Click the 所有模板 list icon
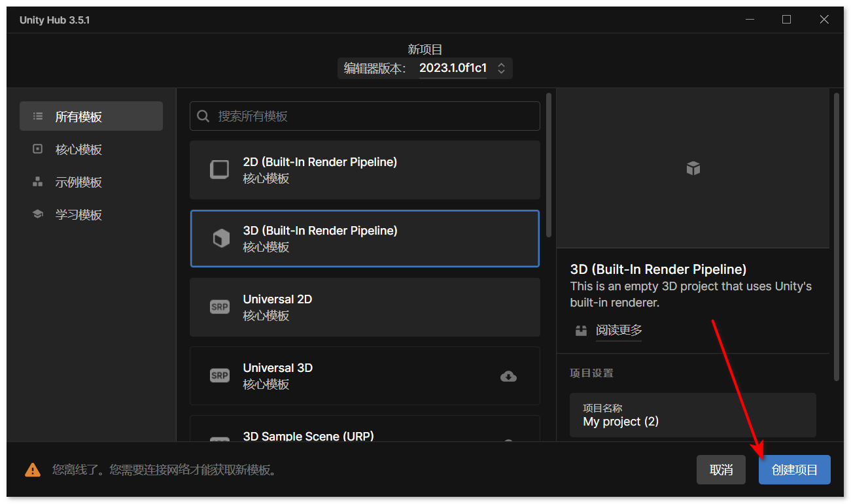 pyautogui.click(x=38, y=116)
